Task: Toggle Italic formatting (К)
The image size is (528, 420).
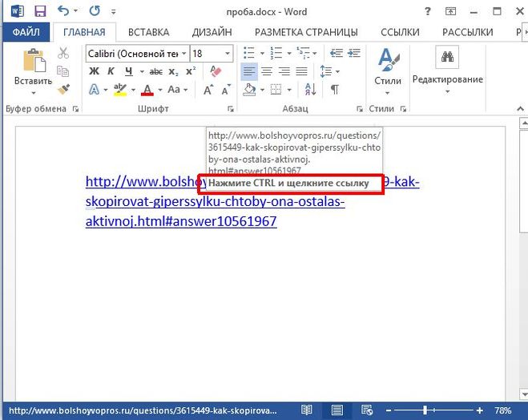Action: click(111, 71)
